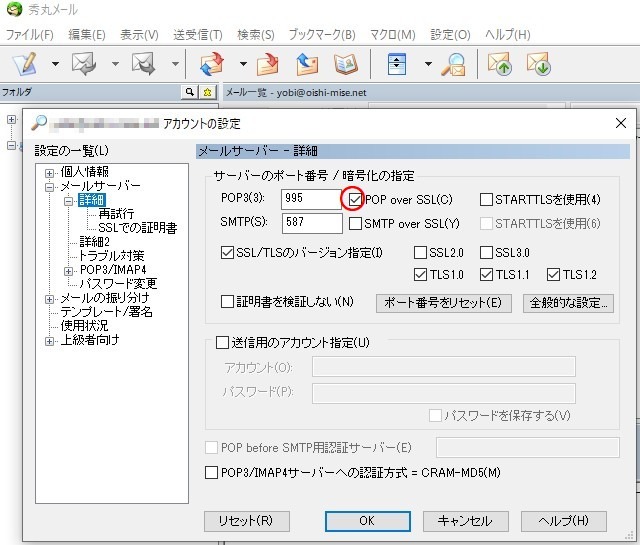Click the send and receive icon
Screen dimensions: 640x545
(212, 64)
